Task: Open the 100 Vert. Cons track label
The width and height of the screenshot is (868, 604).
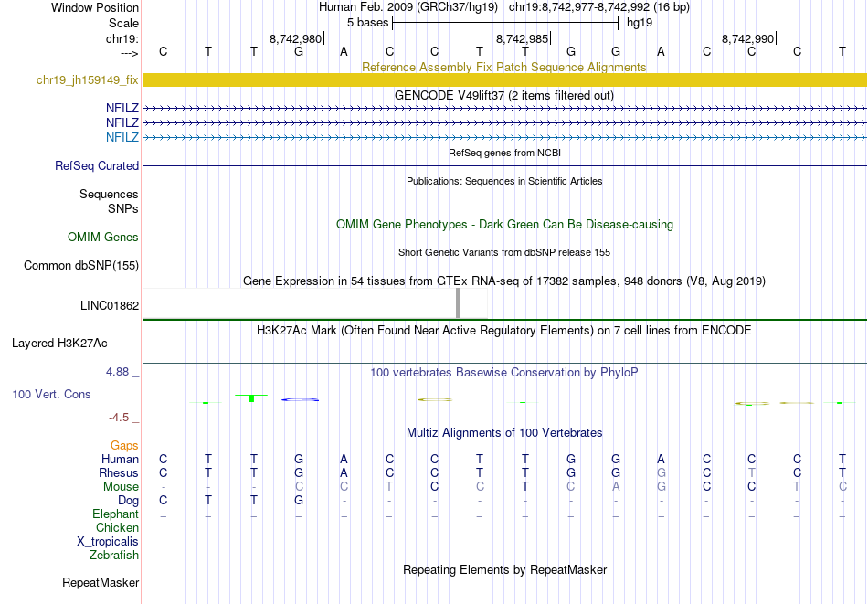Action: [51, 394]
